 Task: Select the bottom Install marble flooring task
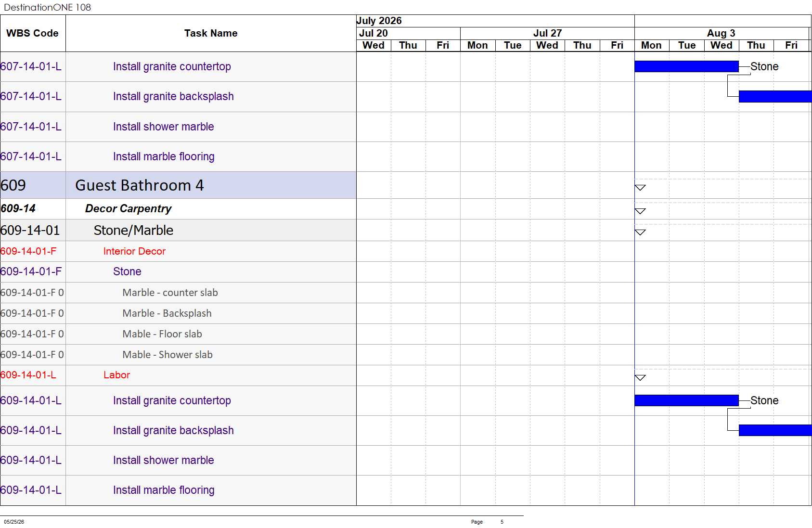pyautogui.click(x=164, y=490)
